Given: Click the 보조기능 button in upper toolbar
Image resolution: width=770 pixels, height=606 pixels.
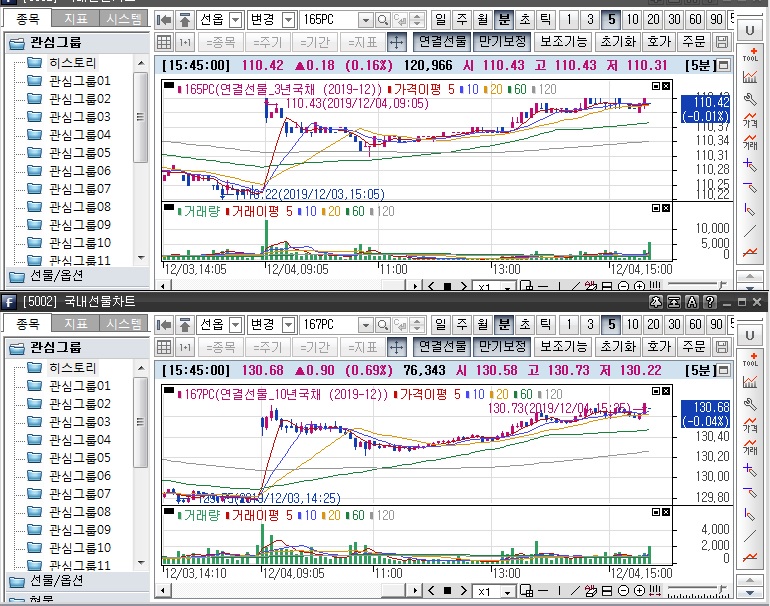Looking at the screenshot, I should click(x=563, y=42).
